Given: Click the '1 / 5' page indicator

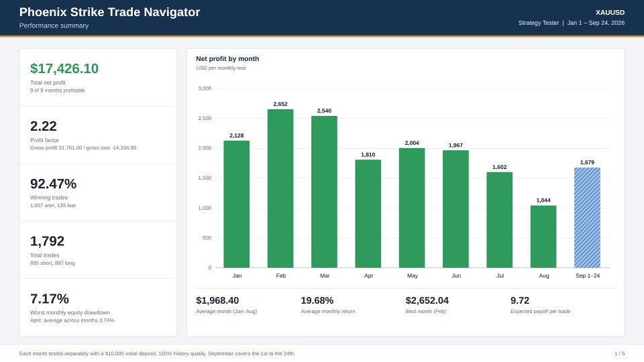Looking at the screenshot, I should click(619, 353).
